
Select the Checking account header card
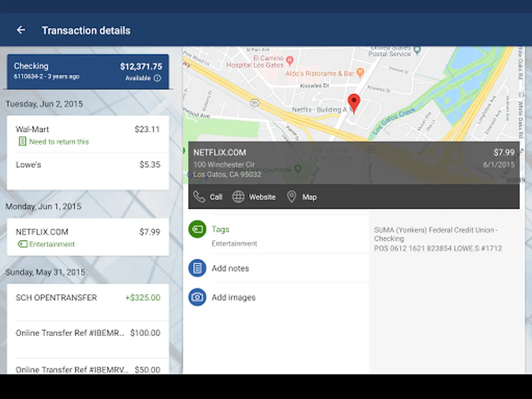coord(88,72)
